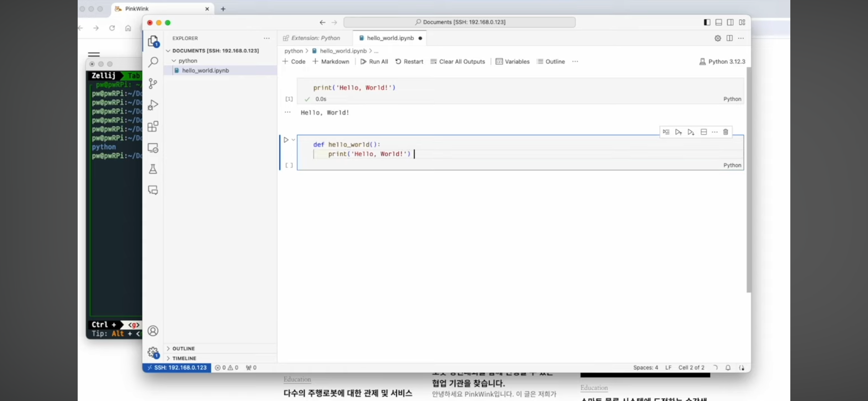Click Clear All Outputs
Viewport: 868px width, 401px height.
(x=458, y=62)
